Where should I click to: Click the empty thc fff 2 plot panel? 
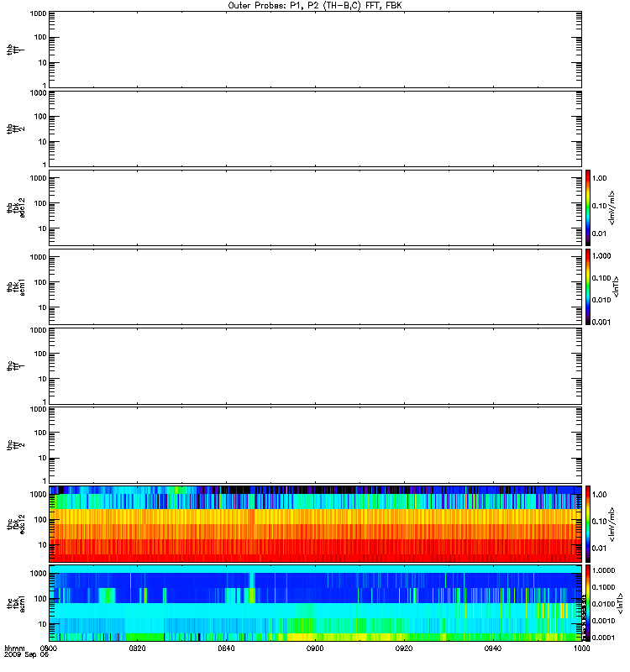[x=316, y=445]
